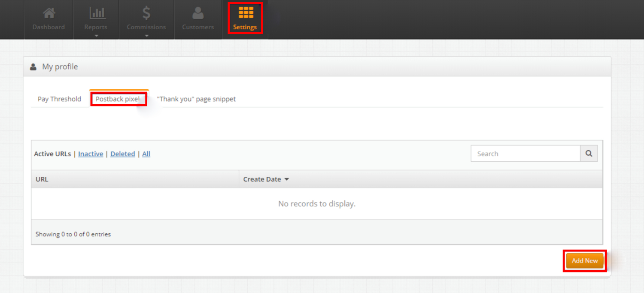The width and height of the screenshot is (644, 293).
Task: Click the URL column header
Action: point(135,179)
